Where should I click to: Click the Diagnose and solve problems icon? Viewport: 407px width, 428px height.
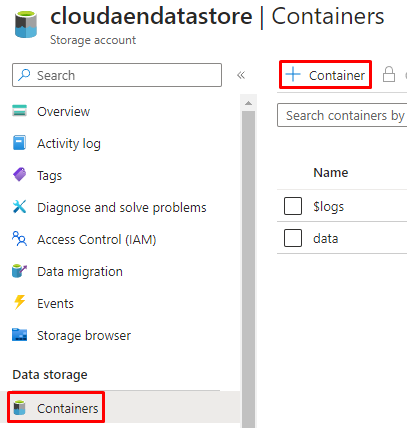[19, 207]
